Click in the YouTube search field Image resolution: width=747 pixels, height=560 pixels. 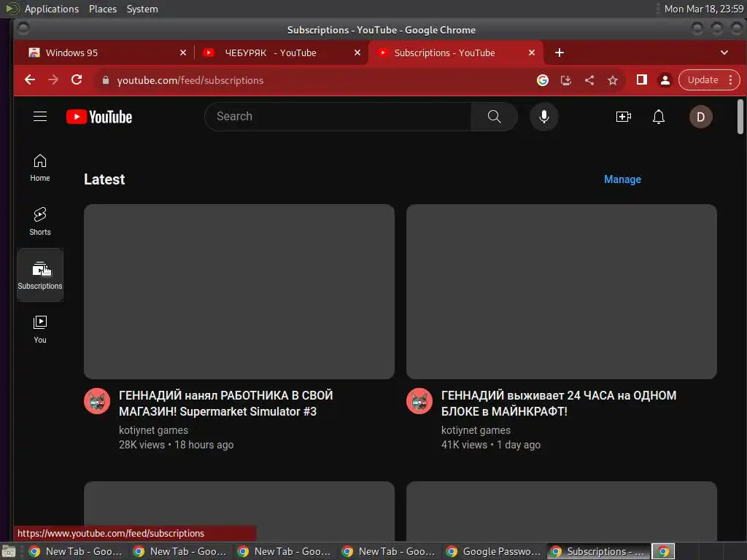click(338, 117)
